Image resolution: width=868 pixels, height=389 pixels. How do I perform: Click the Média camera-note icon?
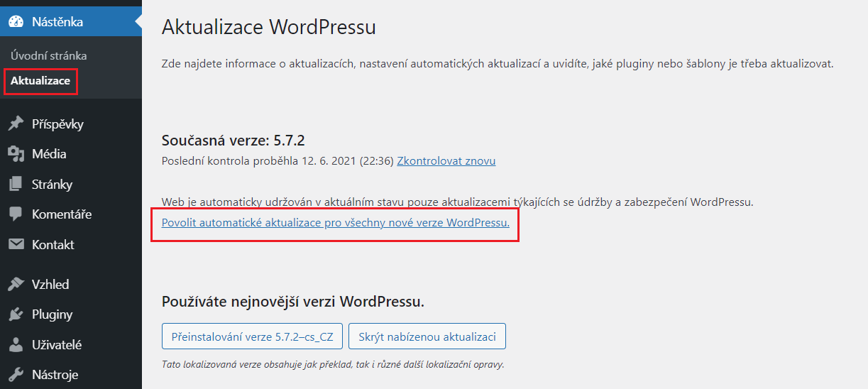coord(16,154)
